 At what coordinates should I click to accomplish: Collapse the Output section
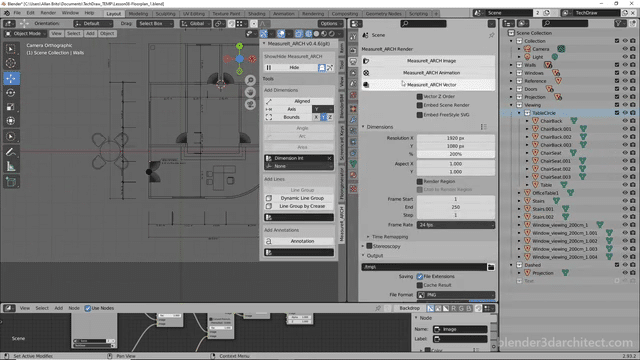click(363, 256)
